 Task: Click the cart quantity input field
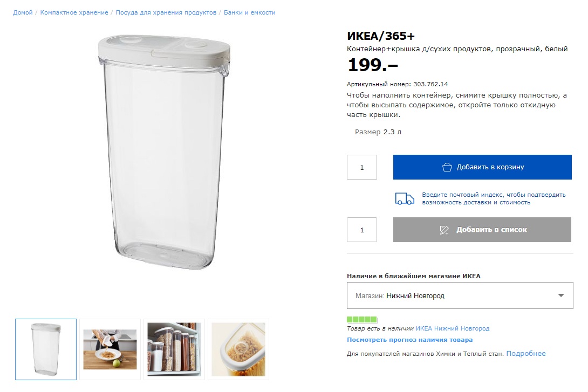tap(362, 167)
